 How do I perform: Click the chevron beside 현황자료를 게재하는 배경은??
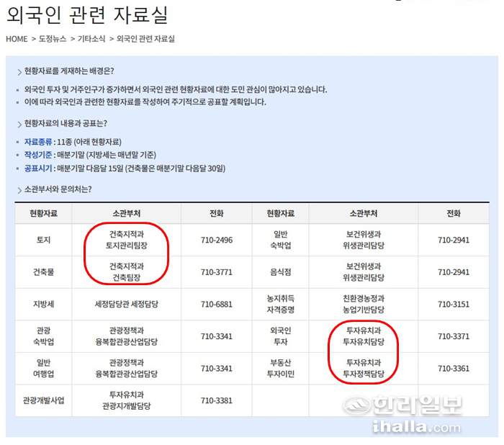coord(19,71)
